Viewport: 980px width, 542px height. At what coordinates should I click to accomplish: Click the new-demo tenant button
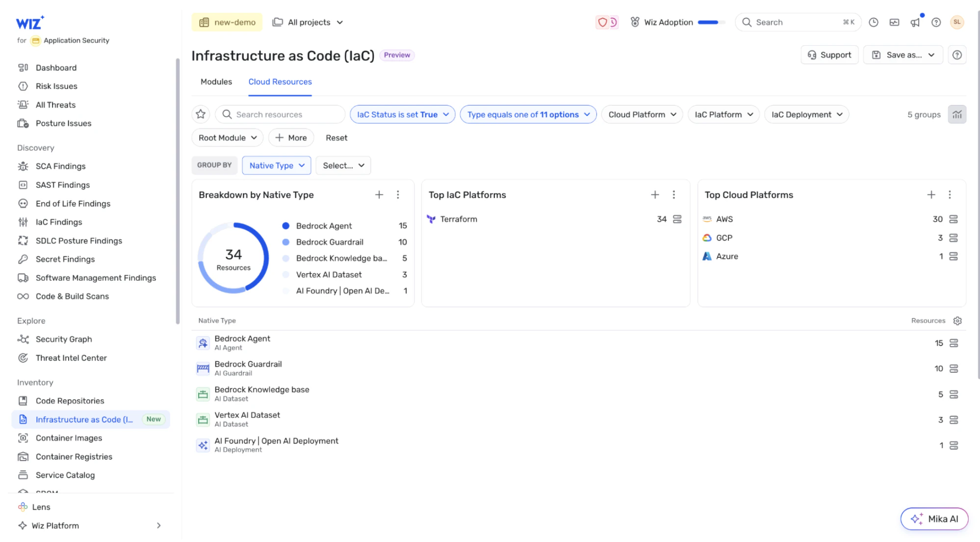coord(227,22)
